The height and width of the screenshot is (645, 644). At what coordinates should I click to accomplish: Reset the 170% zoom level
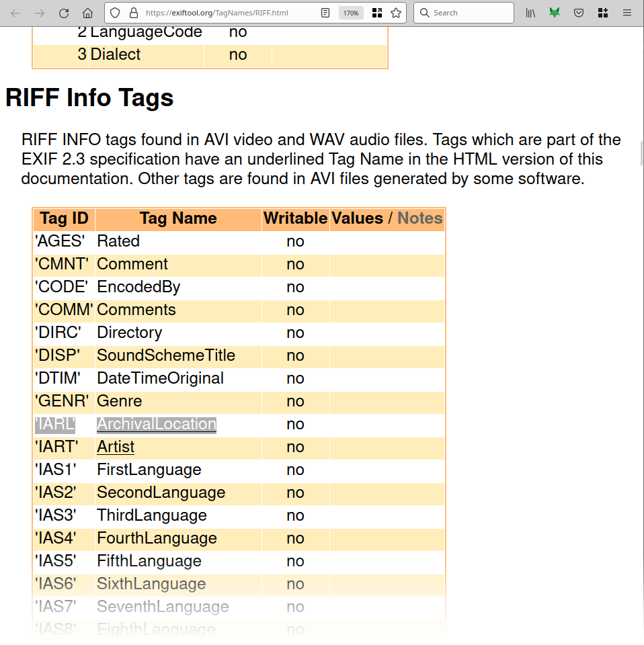351,13
